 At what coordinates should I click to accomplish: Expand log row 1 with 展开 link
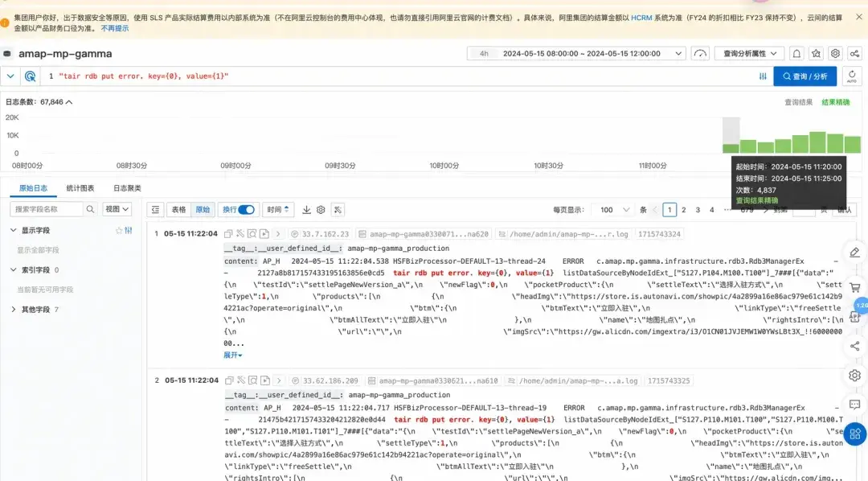tap(233, 356)
